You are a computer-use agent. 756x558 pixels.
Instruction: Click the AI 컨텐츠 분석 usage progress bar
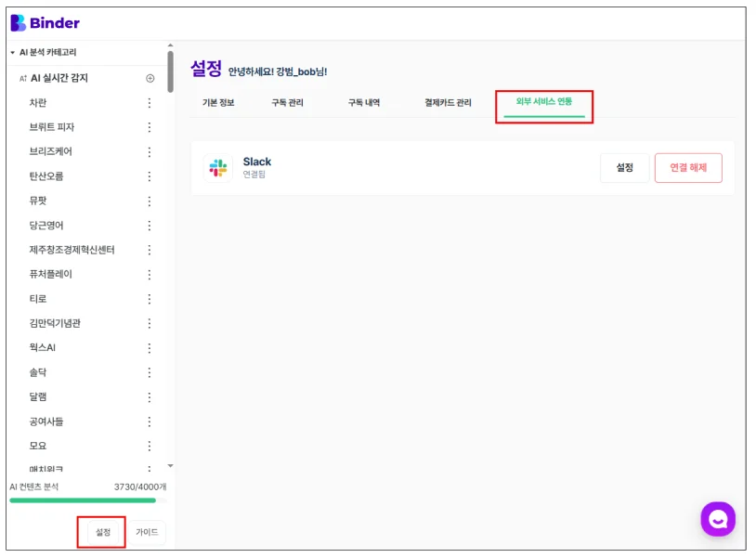pyautogui.click(x=87, y=500)
